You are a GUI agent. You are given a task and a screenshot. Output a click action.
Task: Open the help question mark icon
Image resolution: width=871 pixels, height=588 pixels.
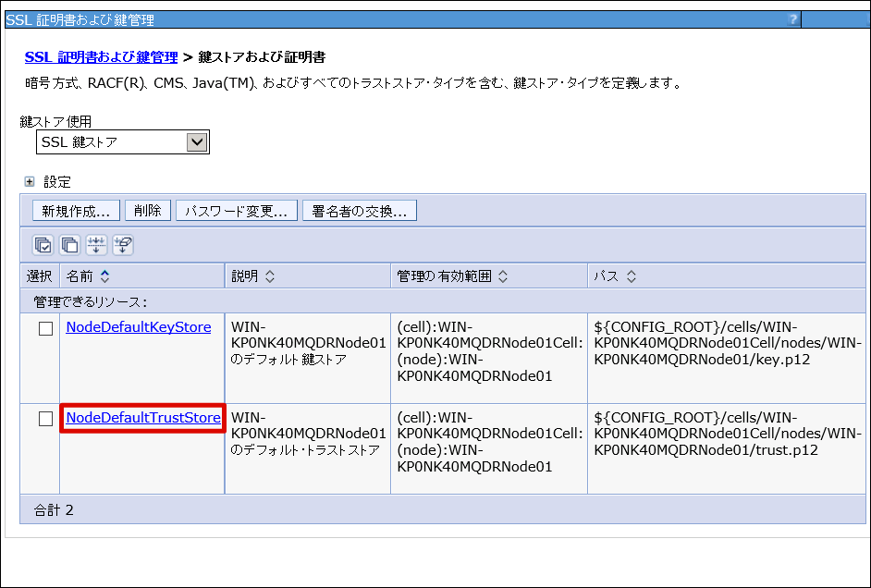click(792, 19)
